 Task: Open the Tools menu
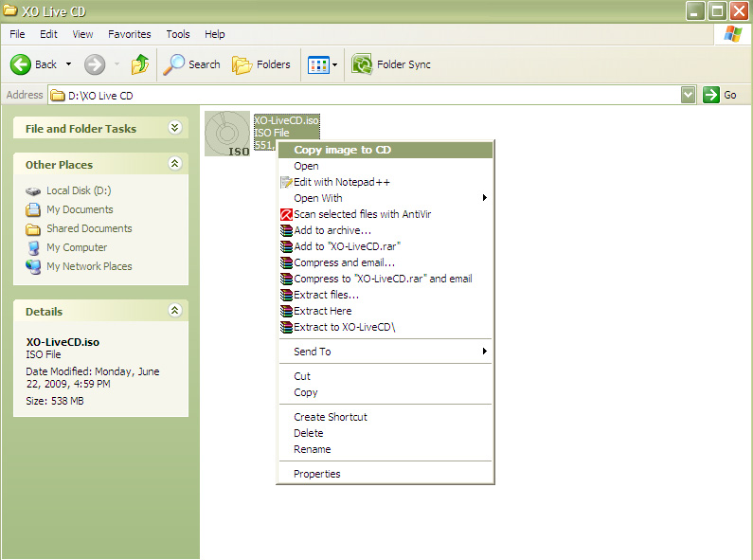[x=178, y=34]
